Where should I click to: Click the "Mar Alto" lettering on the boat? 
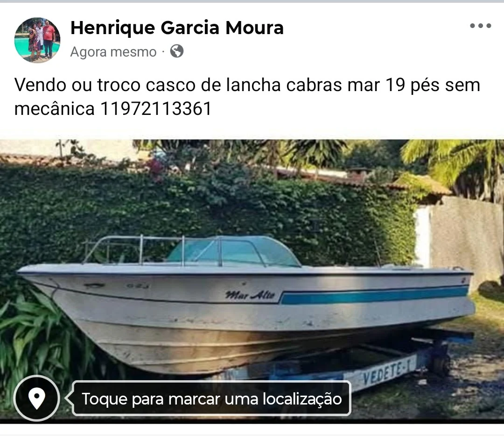click(250, 295)
